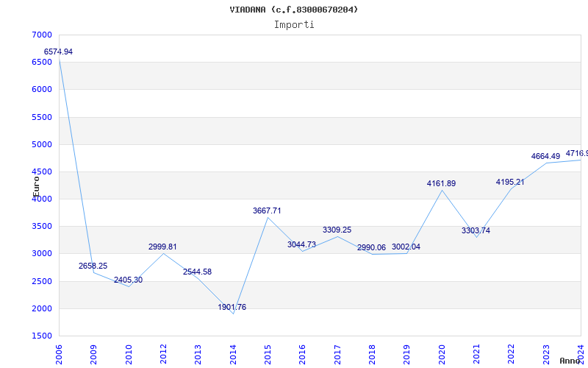Click the x-axis year 2019

pyautogui.click(x=407, y=355)
